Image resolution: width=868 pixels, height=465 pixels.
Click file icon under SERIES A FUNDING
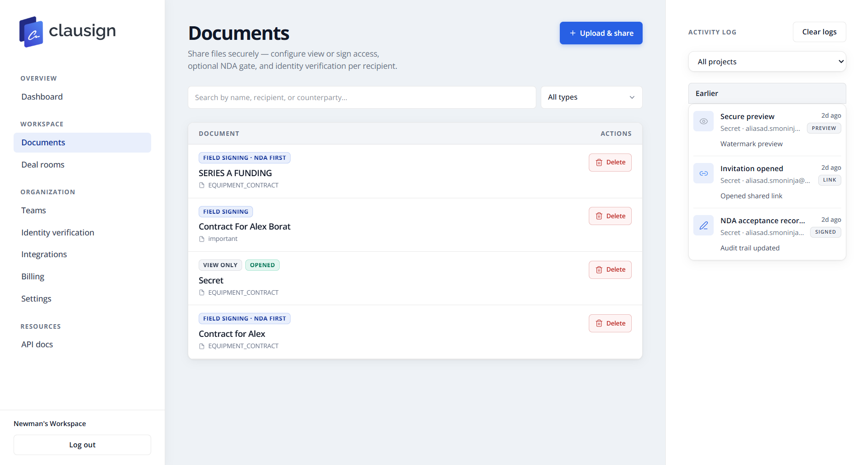(x=202, y=185)
